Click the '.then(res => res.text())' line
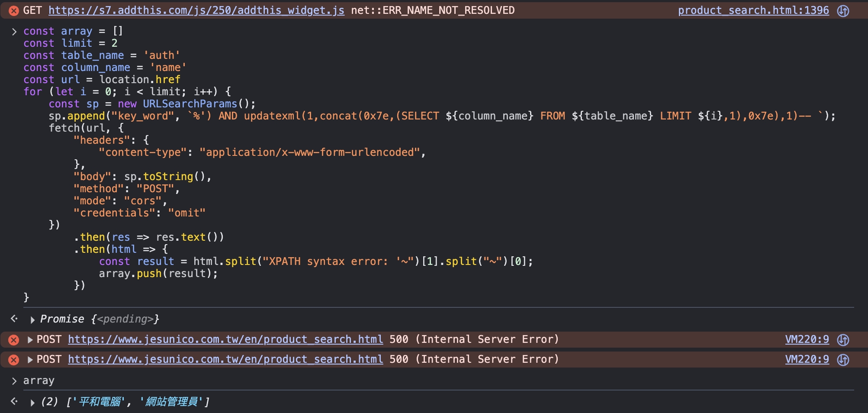Image resolution: width=868 pixels, height=413 pixels. click(x=149, y=237)
